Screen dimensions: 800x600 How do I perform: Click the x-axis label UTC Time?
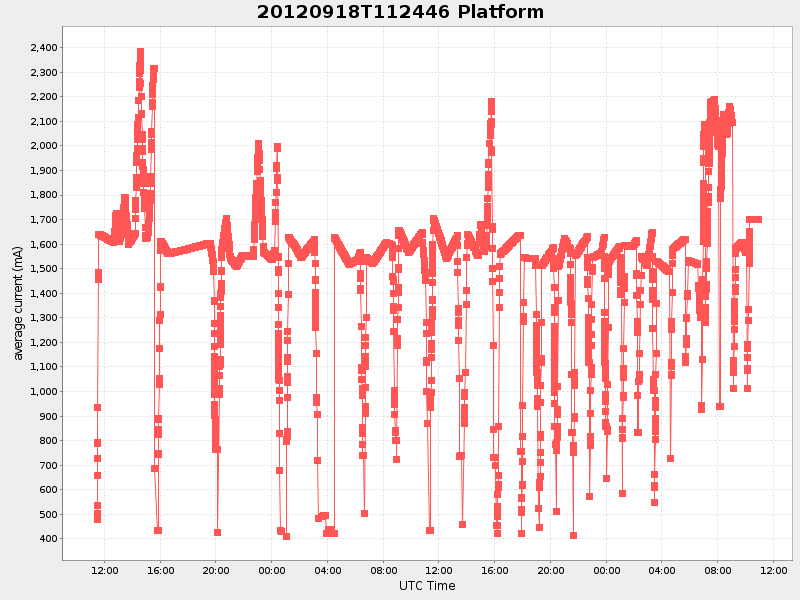(x=426, y=585)
